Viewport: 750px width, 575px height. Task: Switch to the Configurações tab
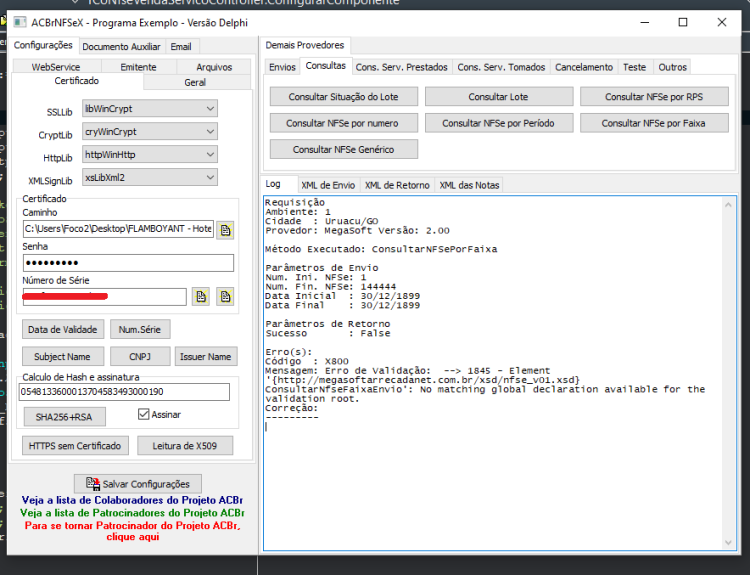point(43,45)
